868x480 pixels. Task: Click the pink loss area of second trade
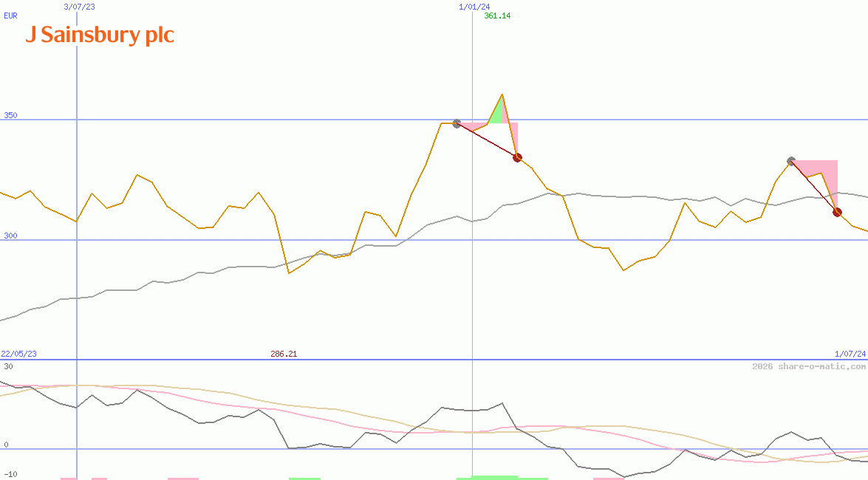tap(824, 171)
